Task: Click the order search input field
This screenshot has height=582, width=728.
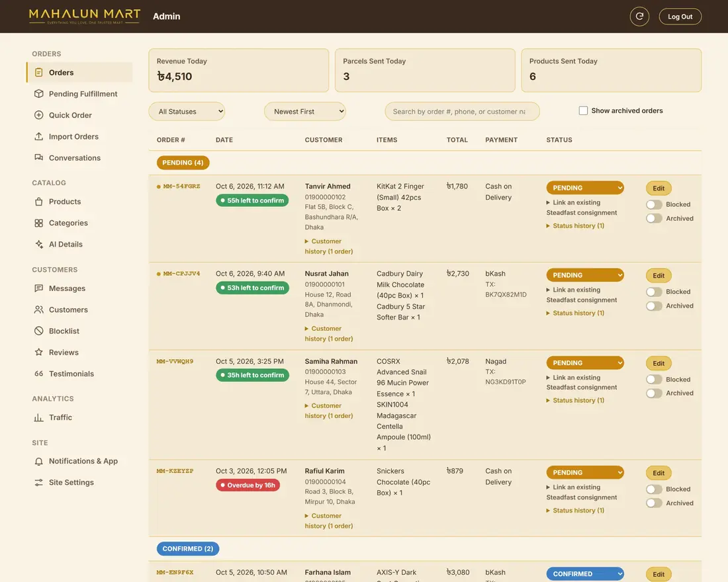Action: 462,111
